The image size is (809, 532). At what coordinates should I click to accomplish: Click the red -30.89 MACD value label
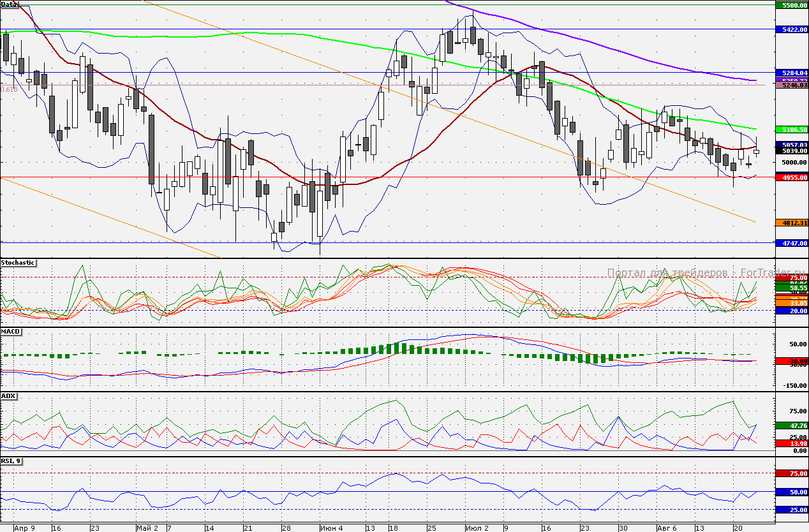(791, 361)
